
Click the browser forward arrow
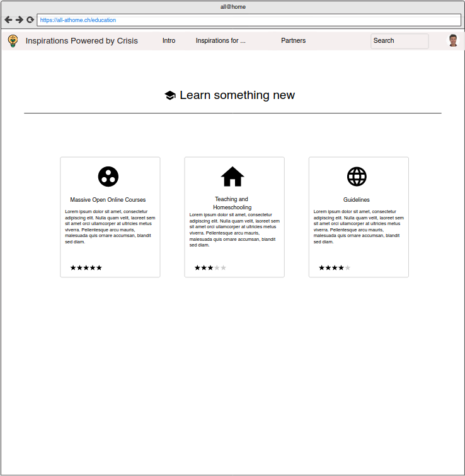point(20,20)
